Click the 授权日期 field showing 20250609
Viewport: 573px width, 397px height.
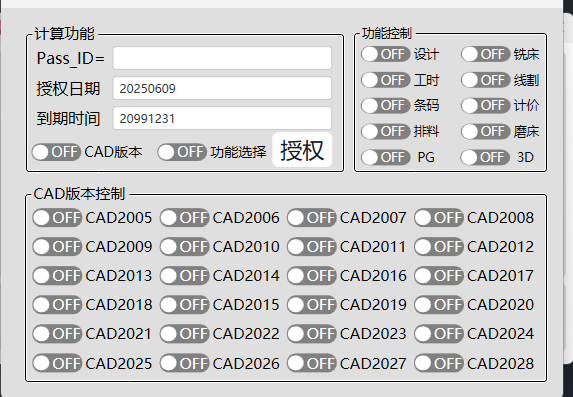click(222, 88)
